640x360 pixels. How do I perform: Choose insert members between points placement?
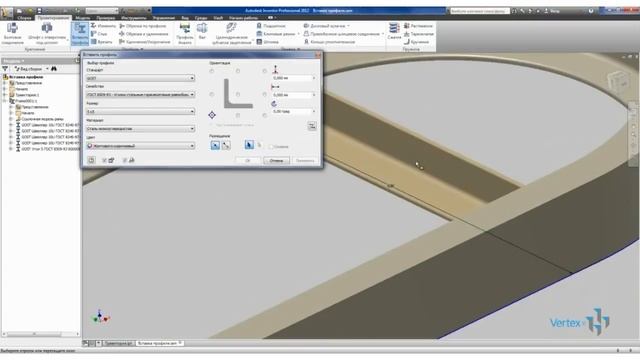[x=226, y=145]
